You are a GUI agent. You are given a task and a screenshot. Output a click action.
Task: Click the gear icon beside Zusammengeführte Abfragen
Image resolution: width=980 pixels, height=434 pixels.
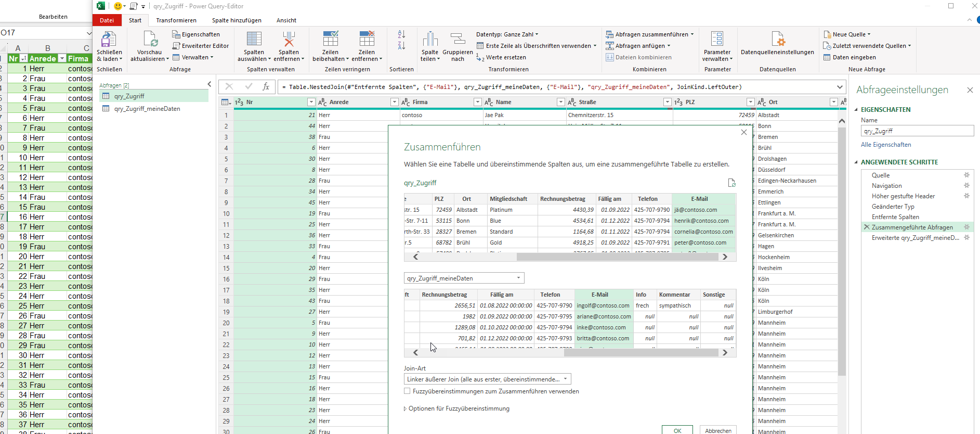click(966, 227)
